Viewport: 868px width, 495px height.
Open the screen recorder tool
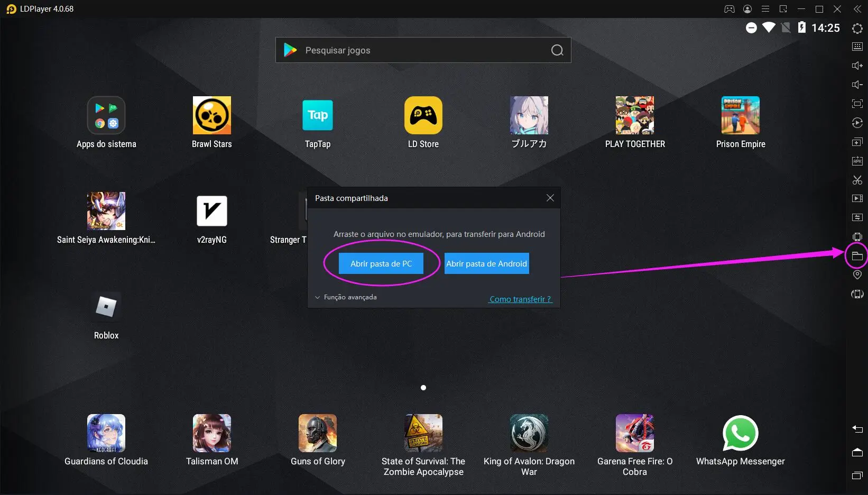pos(857,199)
